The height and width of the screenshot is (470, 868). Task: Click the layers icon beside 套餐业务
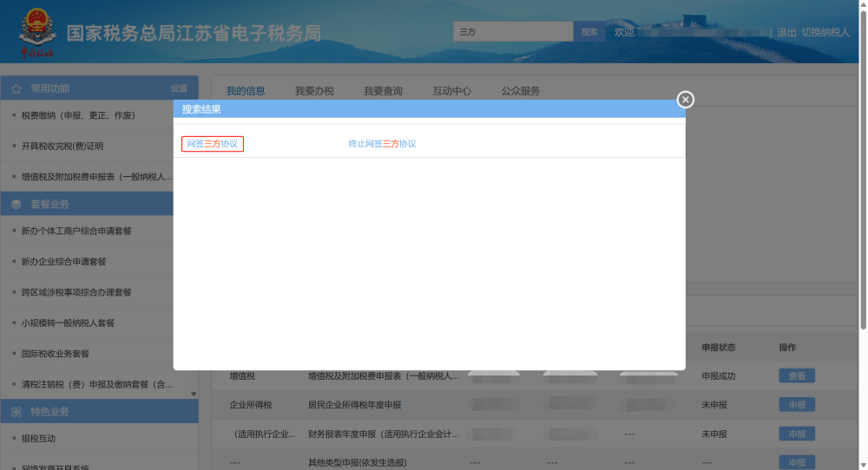click(16, 204)
